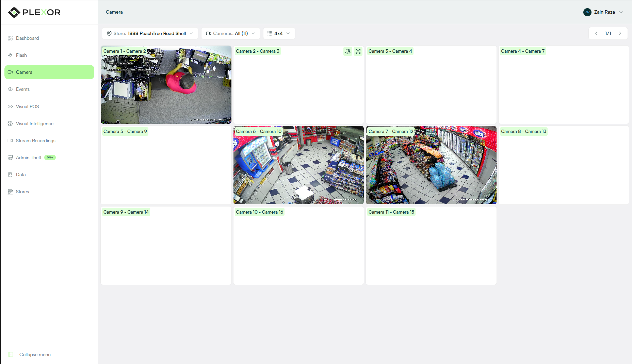Image resolution: width=632 pixels, height=364 pixels.
Task: Click the grid layout dots icon
Action: click(270, 33)
